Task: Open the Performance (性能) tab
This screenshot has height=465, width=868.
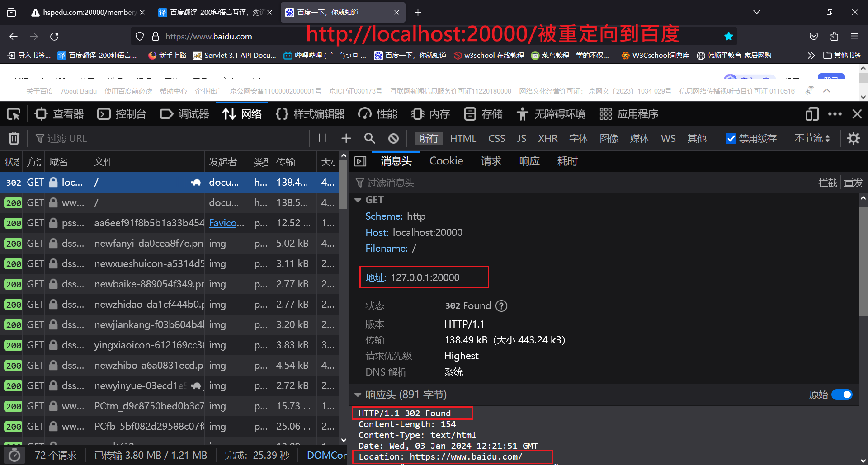Action: (x=378, y=114)
